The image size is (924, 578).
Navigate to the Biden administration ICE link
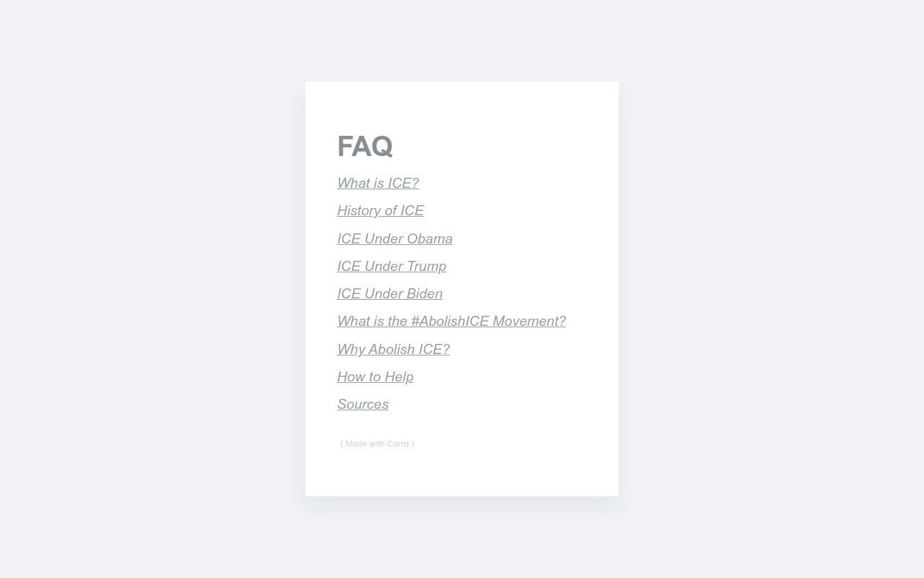pos(390,293)
